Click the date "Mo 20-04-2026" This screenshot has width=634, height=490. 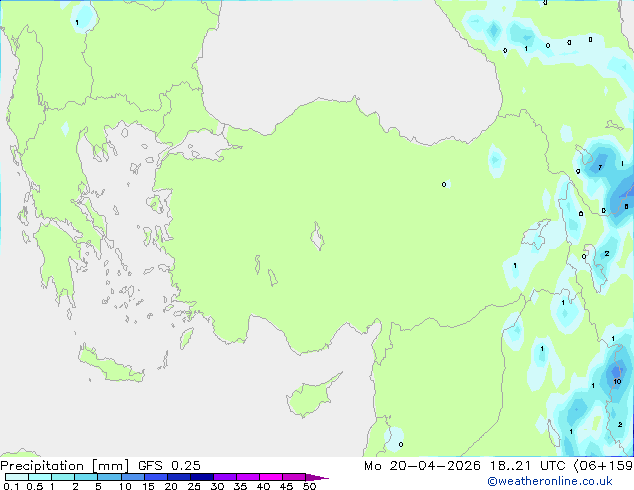click(422, 466)
